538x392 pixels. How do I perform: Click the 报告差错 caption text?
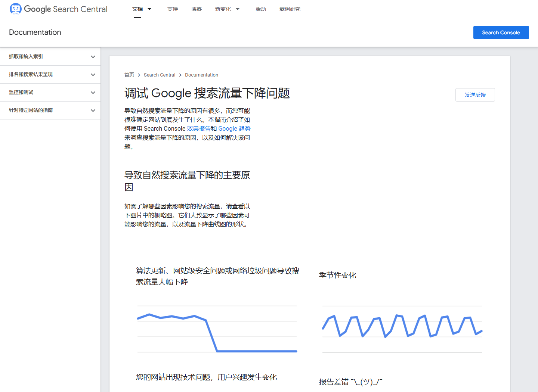click(x=350, y=382)
